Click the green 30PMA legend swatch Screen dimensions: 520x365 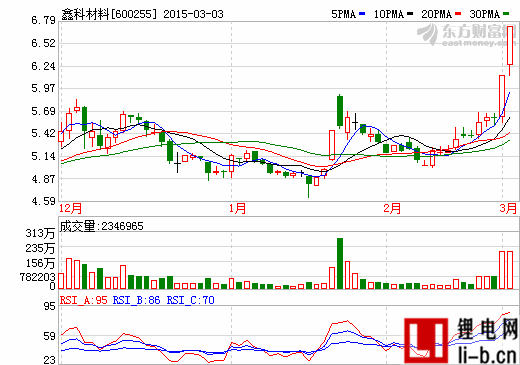click(x=506, y=14)
